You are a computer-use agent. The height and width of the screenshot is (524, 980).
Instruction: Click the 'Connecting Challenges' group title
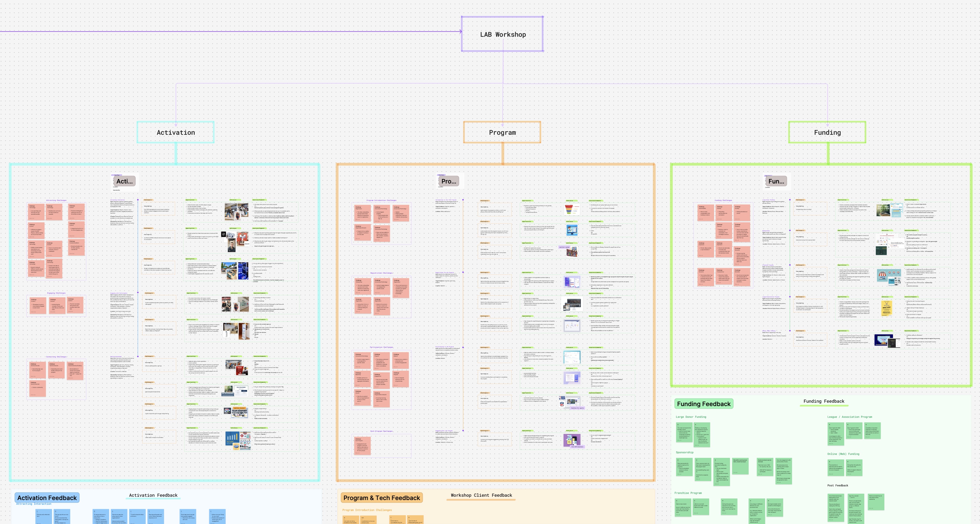click(x=56, y=357)
